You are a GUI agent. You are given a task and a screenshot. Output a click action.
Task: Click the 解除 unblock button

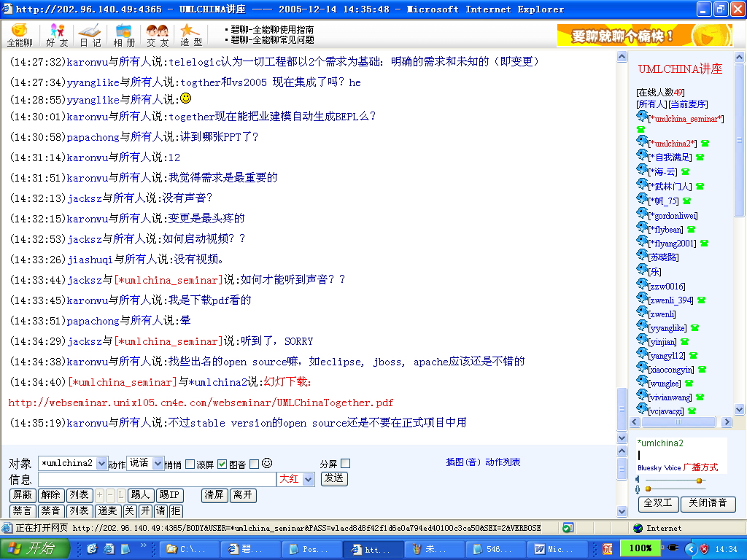point(51,495)
